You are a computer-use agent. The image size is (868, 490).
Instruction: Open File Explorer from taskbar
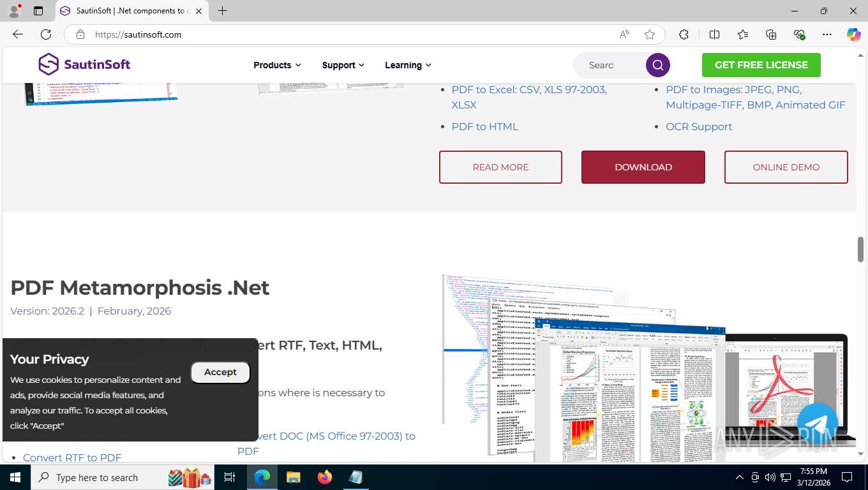pyautogui.click(x=293, y=477)
